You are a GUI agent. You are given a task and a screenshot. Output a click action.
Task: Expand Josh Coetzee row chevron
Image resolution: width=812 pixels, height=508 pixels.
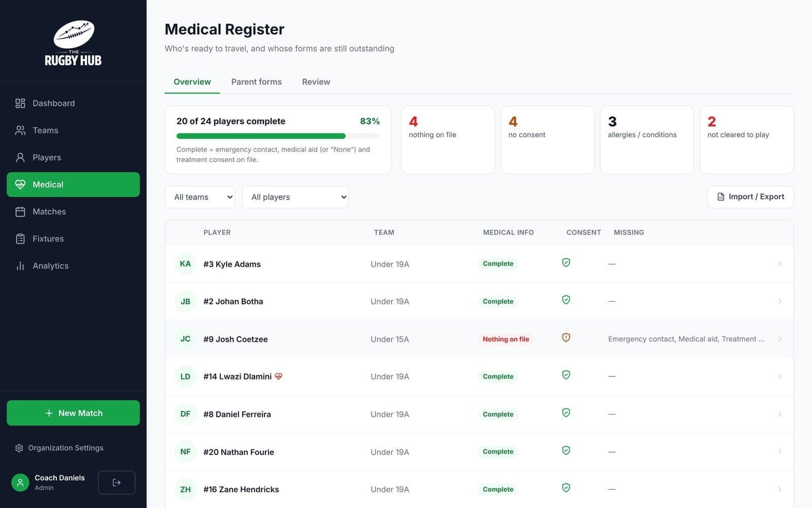(780, 339)
